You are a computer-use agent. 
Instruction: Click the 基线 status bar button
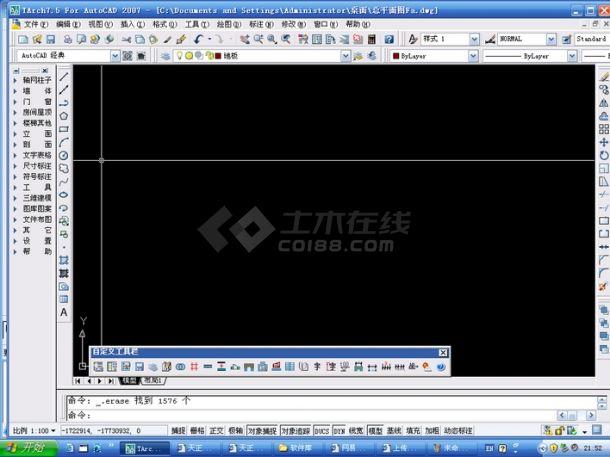[x=394, y=431]
